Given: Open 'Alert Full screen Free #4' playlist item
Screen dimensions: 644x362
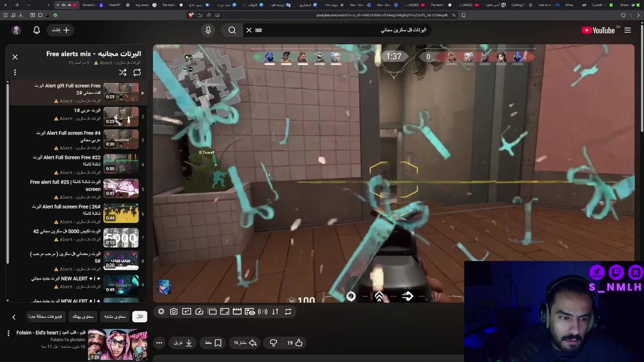Looking at the screenshot, I should coord(76,140).
